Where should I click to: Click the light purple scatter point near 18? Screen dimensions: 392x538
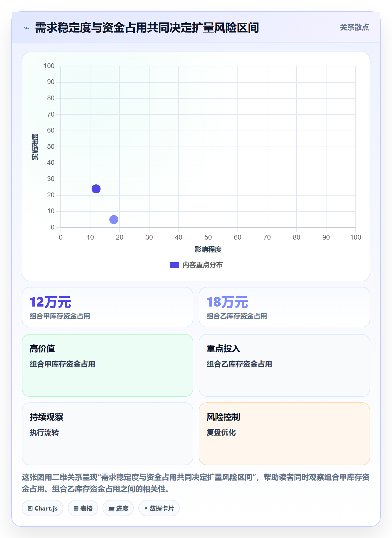(114, 219)
